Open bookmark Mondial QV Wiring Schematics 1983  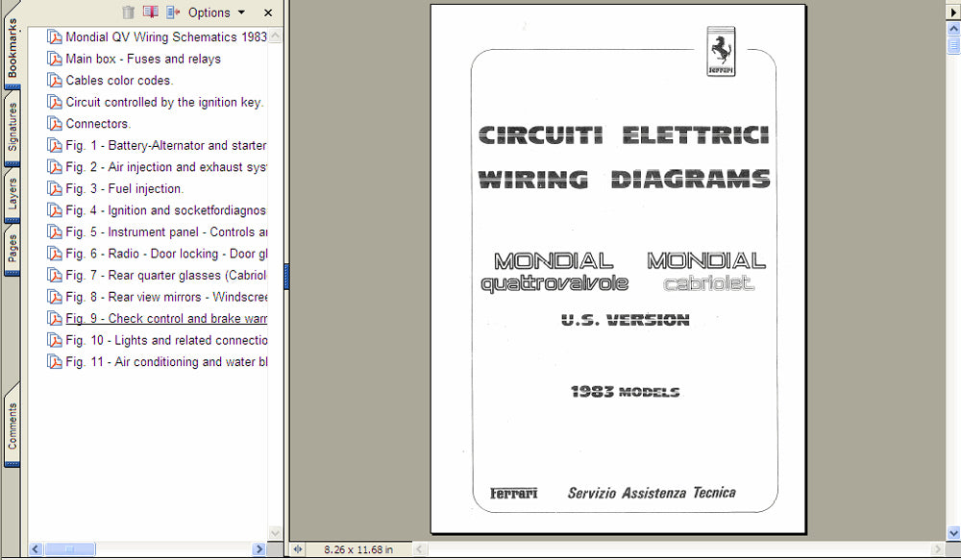165,37
